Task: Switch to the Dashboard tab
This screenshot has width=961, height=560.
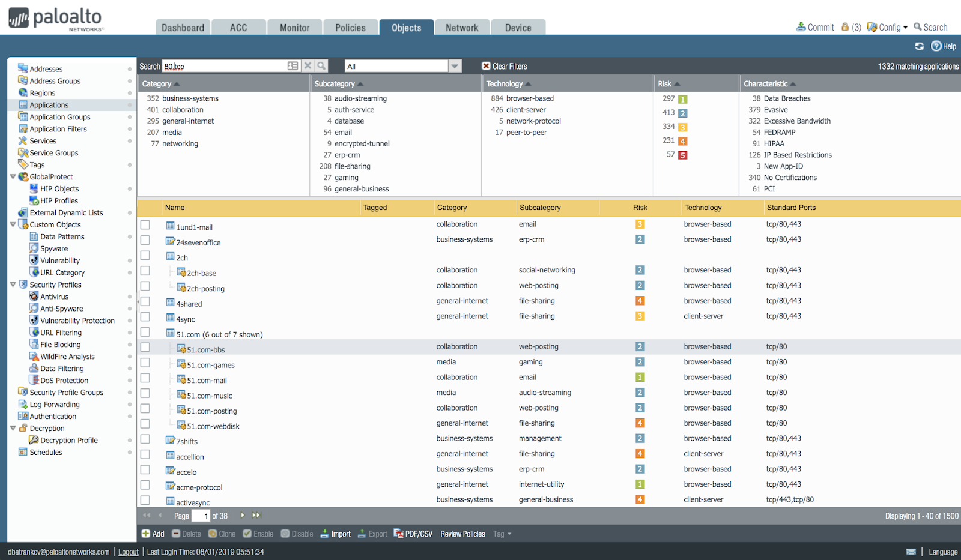Action: point(183,28)
